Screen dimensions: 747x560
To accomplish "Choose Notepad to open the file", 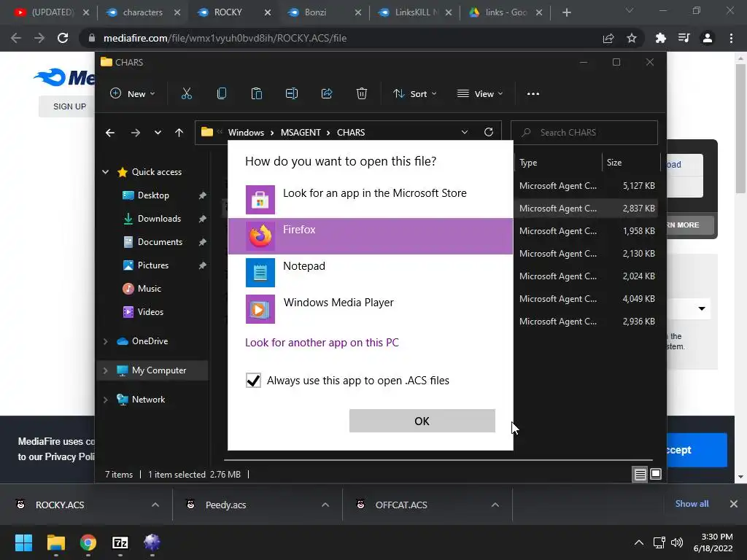I will [370, 273].
